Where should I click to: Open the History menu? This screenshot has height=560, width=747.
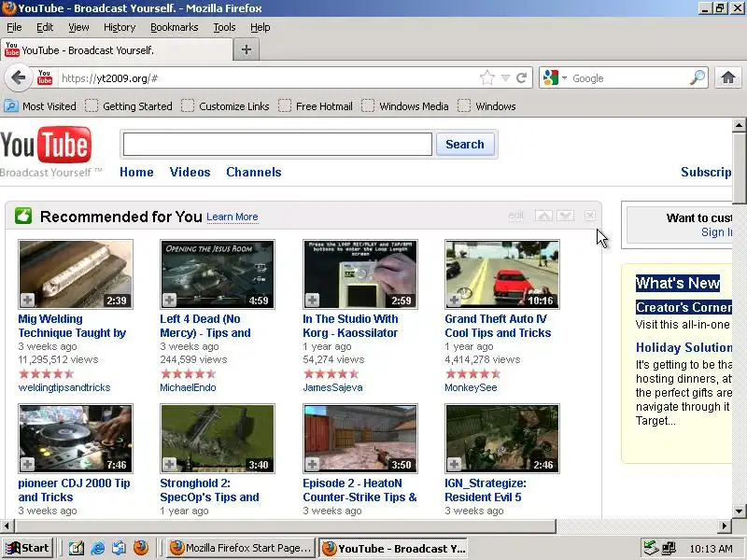120,27
